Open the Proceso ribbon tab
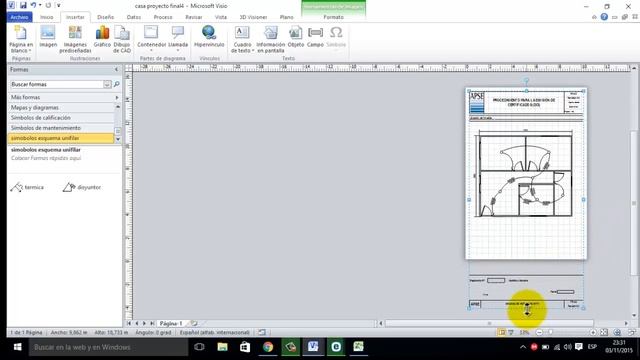The image size is (640, 360). point(163,17)
